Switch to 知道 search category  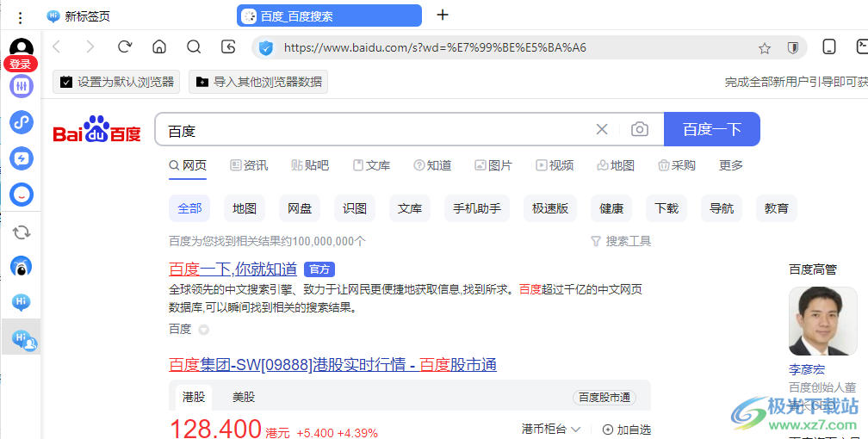tap(432, 165)
